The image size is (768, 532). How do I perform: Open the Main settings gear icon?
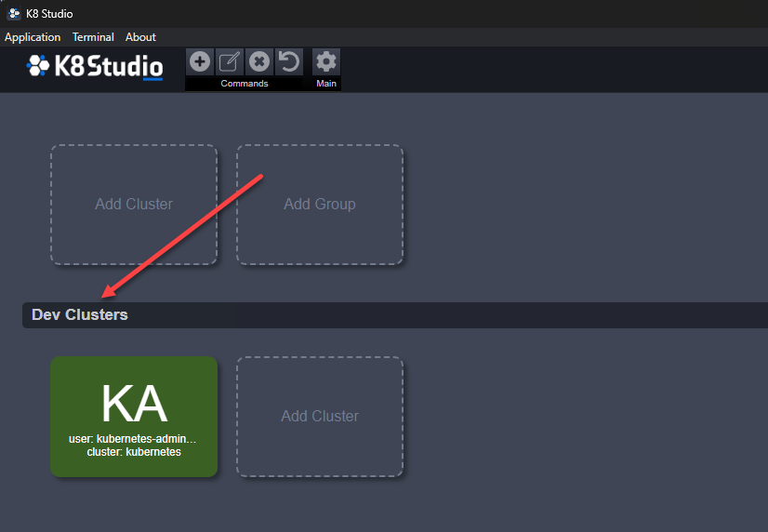(326, 61)
